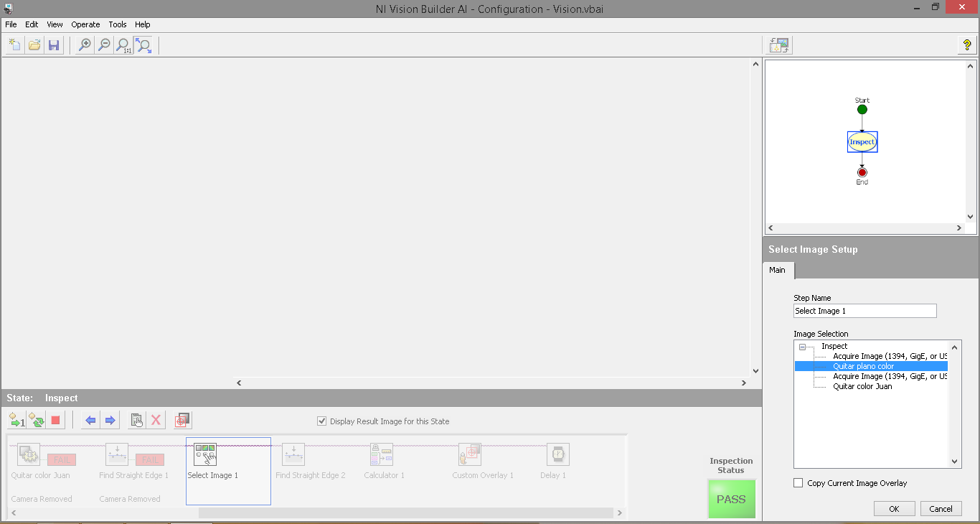Click the steps list right scroll arrow
Screen dimensions: 980x524
tap(620, 513)
